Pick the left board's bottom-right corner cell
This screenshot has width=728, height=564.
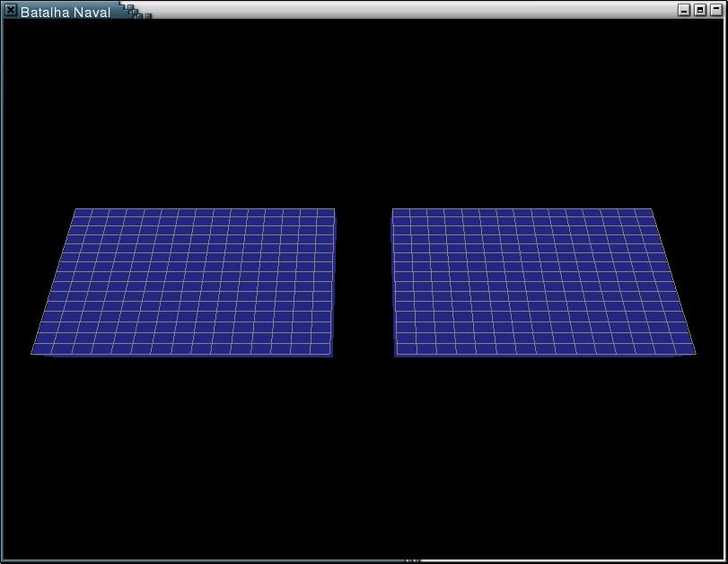pyautogui.click(x=320, y=348)
